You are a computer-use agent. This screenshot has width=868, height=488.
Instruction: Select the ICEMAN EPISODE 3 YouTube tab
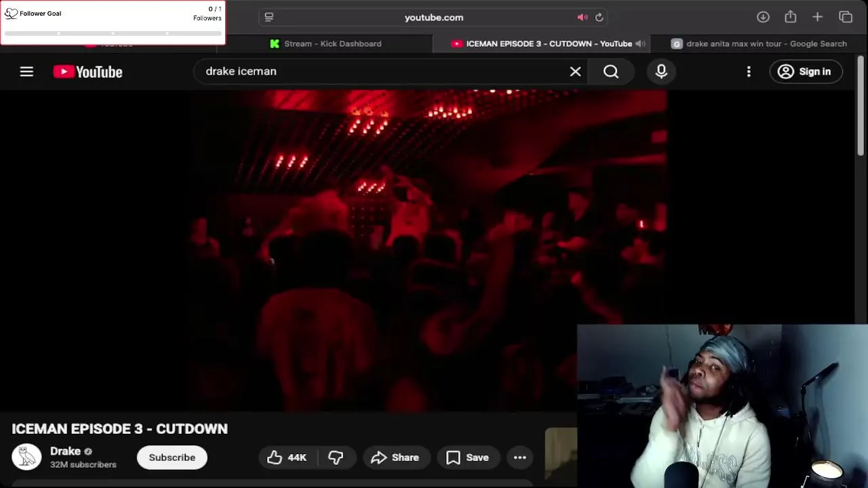[542, 43]
